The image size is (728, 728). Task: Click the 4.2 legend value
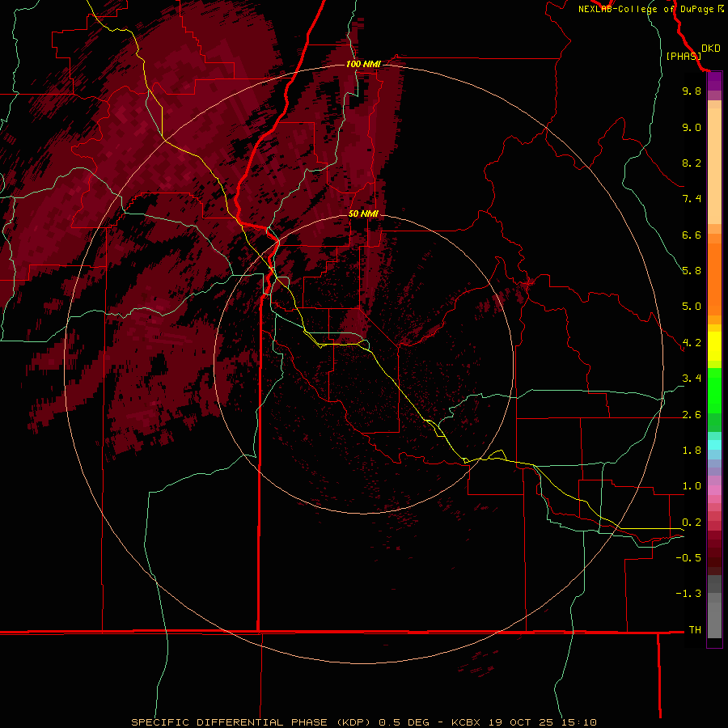point(692,343)
